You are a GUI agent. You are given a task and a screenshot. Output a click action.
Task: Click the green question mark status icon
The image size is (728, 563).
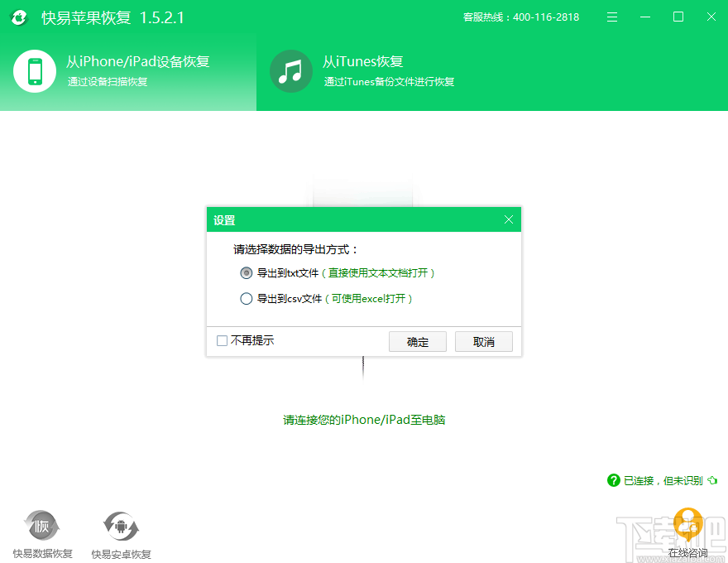tap(613, 480)
